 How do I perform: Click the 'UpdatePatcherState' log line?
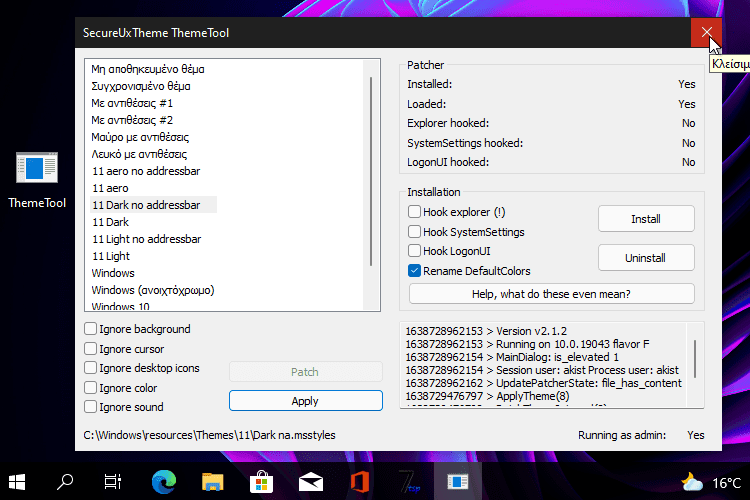(x=543, y=383)
